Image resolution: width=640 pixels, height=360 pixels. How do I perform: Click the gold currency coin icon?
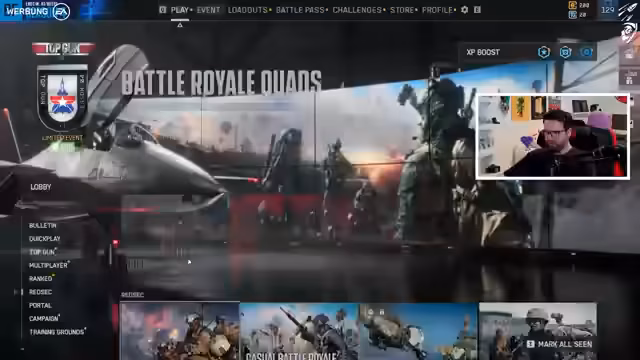(573, 5)
